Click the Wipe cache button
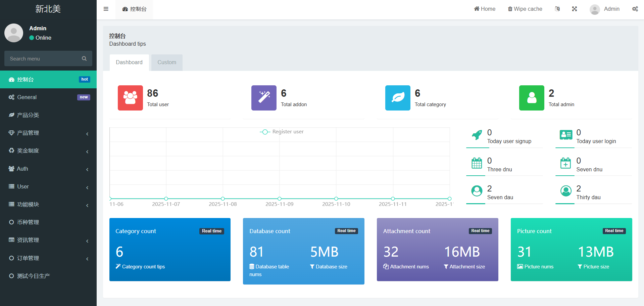Viewport: 644px width, 306px height. pyautogui.click(x=525, y=9)
